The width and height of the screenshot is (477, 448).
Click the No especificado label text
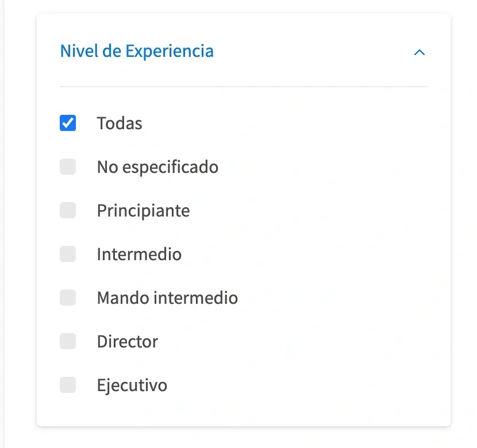[x=157, y=167]
